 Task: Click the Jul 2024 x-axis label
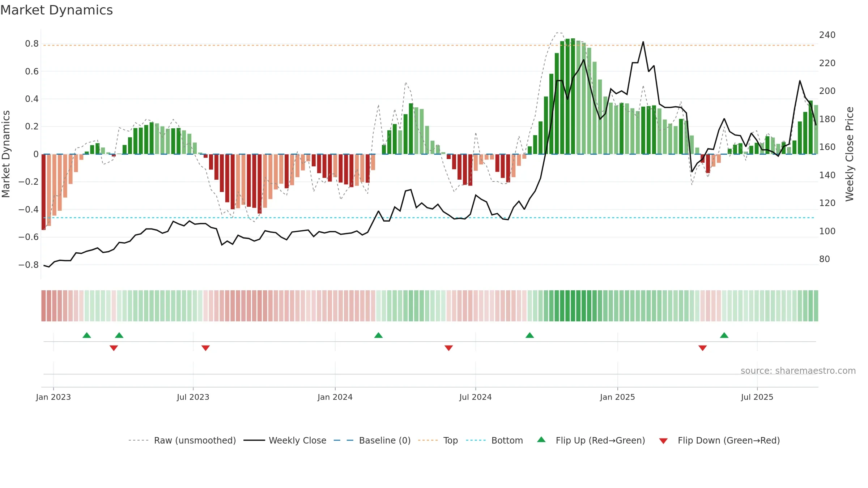click(476, 397)
